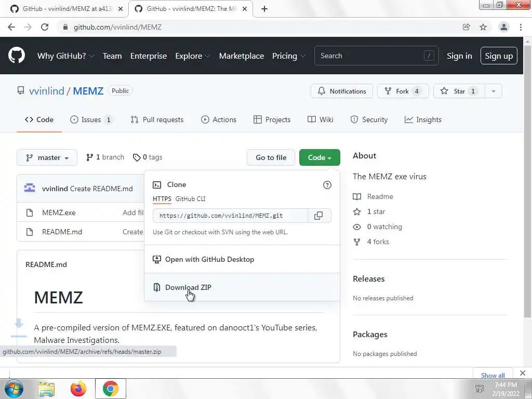
Task: Click the GitHub Octocat logo in header
Action: point(16,56)
